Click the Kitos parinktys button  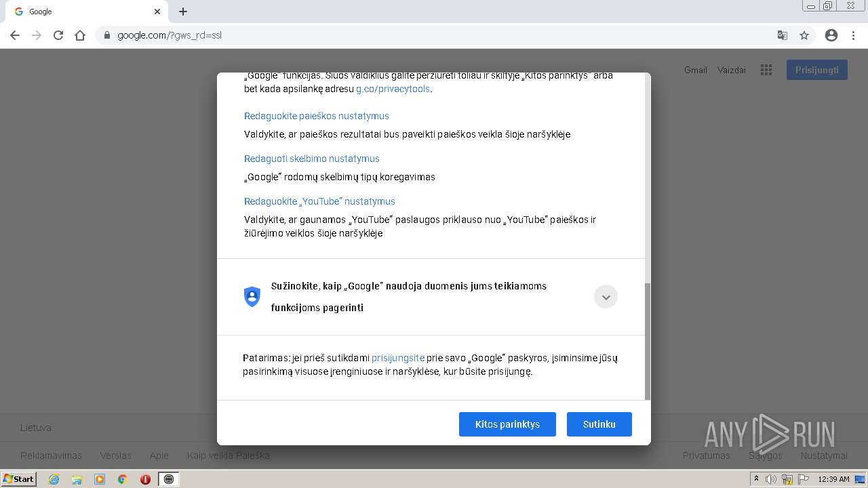507,424
